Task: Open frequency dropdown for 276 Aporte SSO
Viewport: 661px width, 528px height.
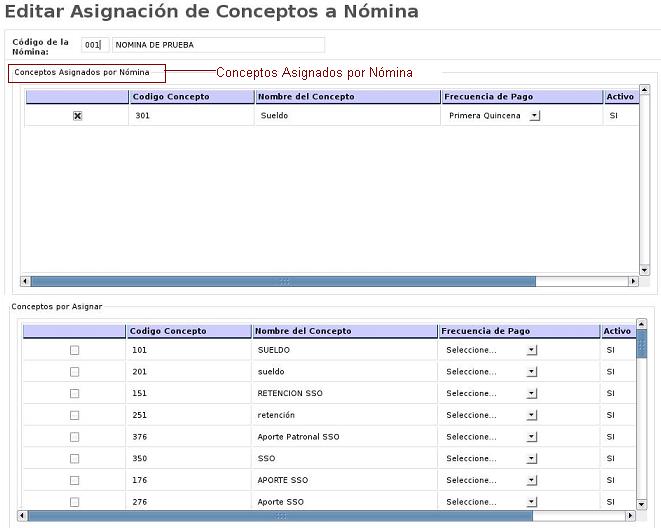Action: click(531, 502)
